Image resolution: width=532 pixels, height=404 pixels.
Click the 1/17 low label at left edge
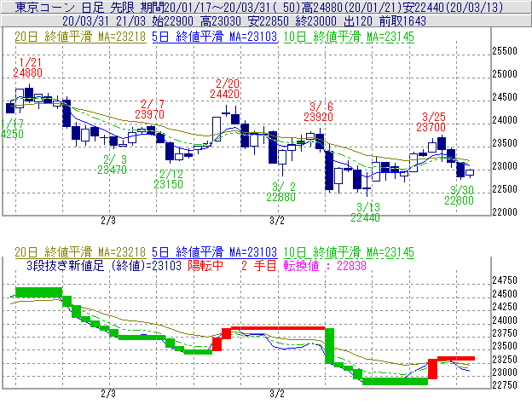coord(12,129)
